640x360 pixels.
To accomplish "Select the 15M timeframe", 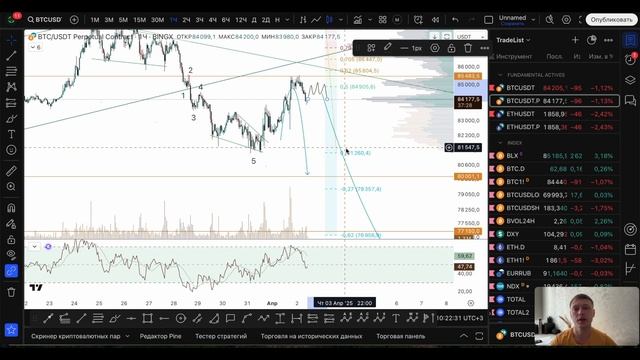I will click(x=139, y=20).
